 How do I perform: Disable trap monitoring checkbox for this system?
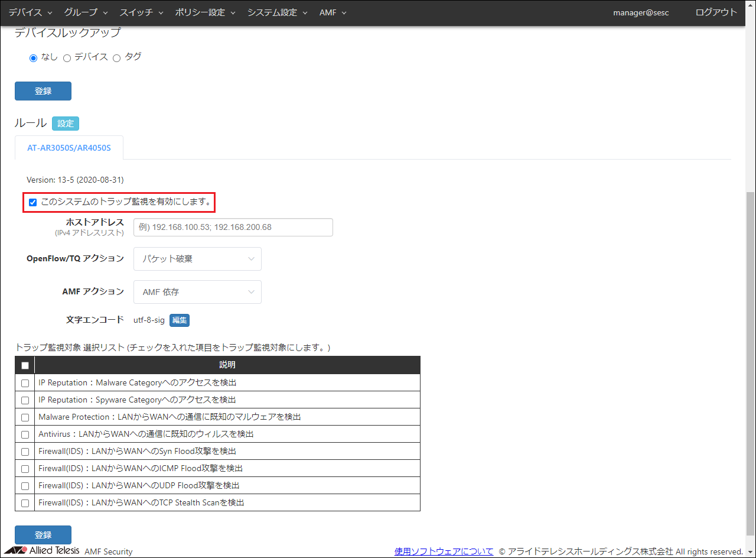(33, 202)
